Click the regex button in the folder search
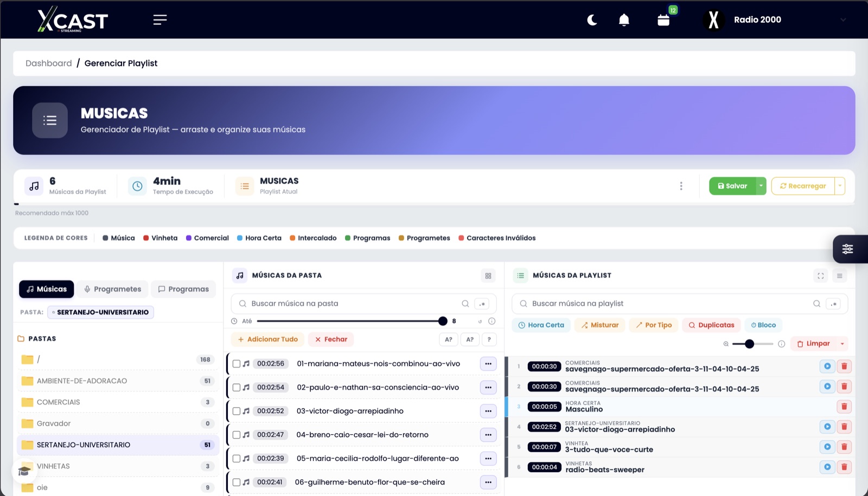Image resolution: width=868 pixels, height=496 pixels. click(x=482, y=304)
